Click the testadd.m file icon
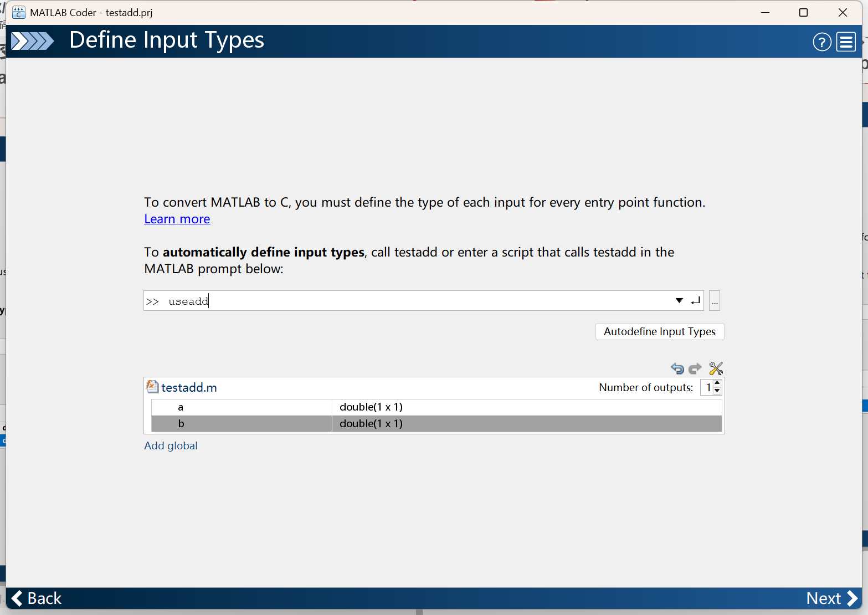 click(x=152, y=387)
